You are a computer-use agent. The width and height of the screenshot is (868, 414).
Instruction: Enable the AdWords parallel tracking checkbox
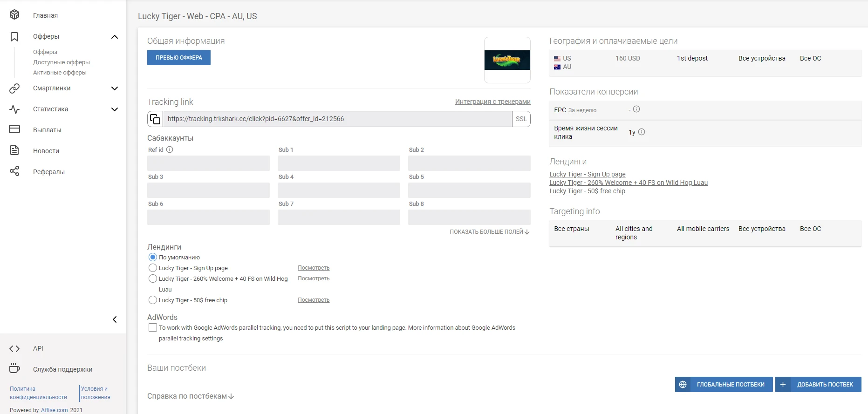point(153,327)
